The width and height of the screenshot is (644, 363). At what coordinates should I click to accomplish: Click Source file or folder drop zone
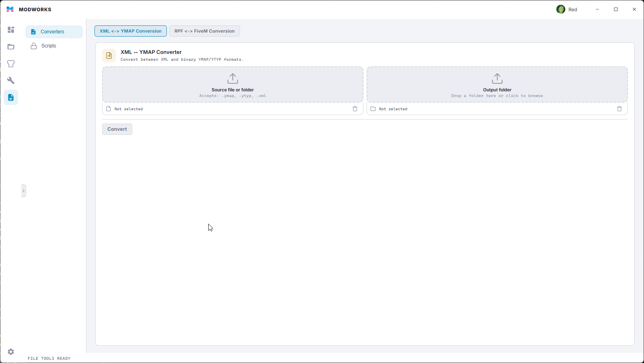pyautogui.click(x=233, y=85)
